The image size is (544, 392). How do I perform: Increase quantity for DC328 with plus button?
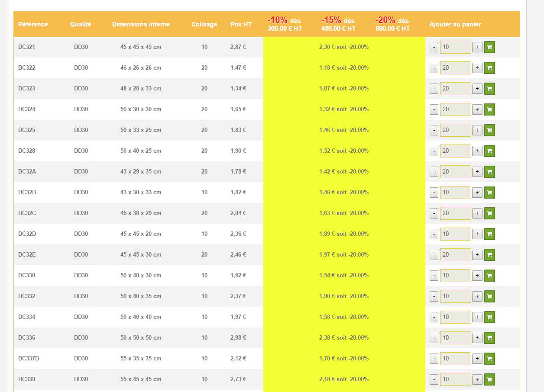pyautogui.click(x=477, y=151)
